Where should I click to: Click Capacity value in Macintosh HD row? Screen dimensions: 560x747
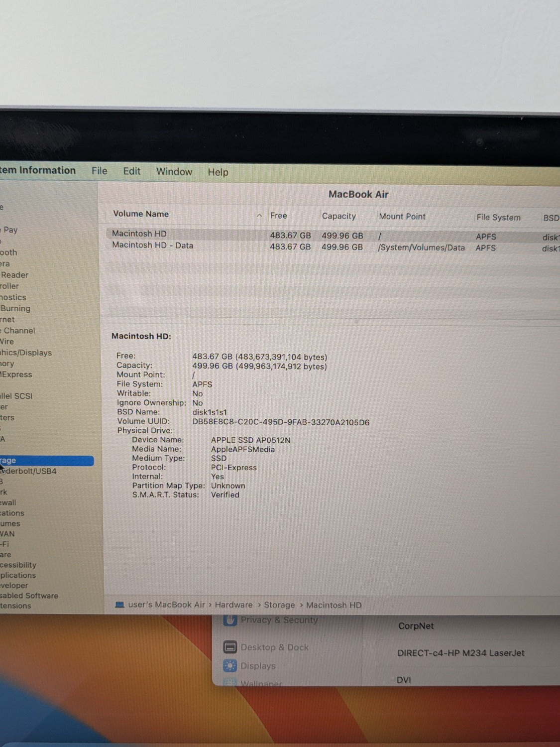[342, 236]
